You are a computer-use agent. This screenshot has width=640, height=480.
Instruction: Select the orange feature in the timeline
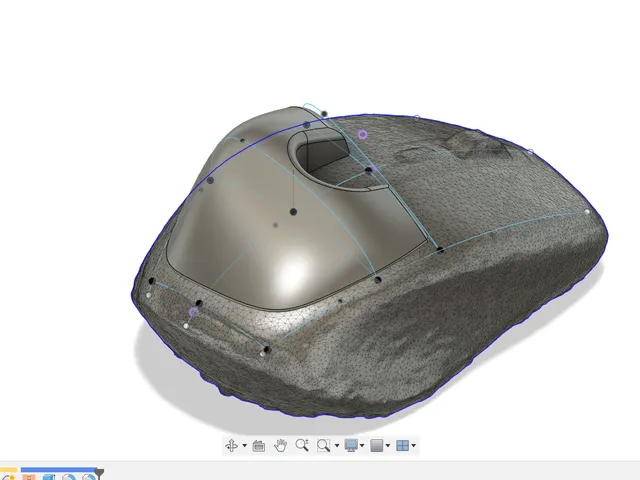click(29, 477)
